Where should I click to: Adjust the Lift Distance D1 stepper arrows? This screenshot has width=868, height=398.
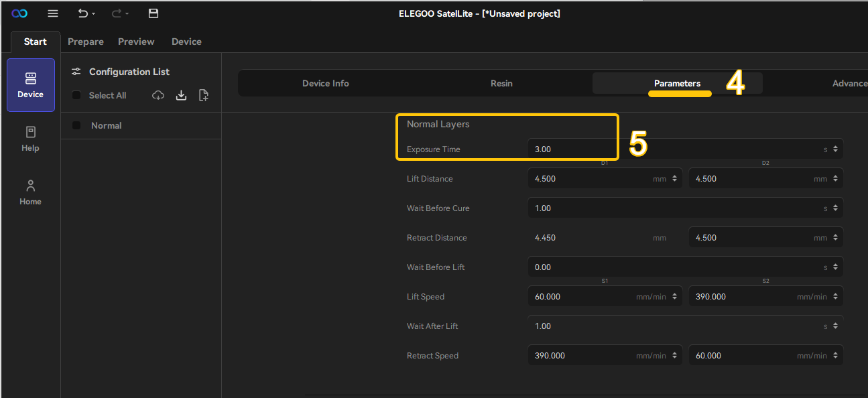coord(674,179)
